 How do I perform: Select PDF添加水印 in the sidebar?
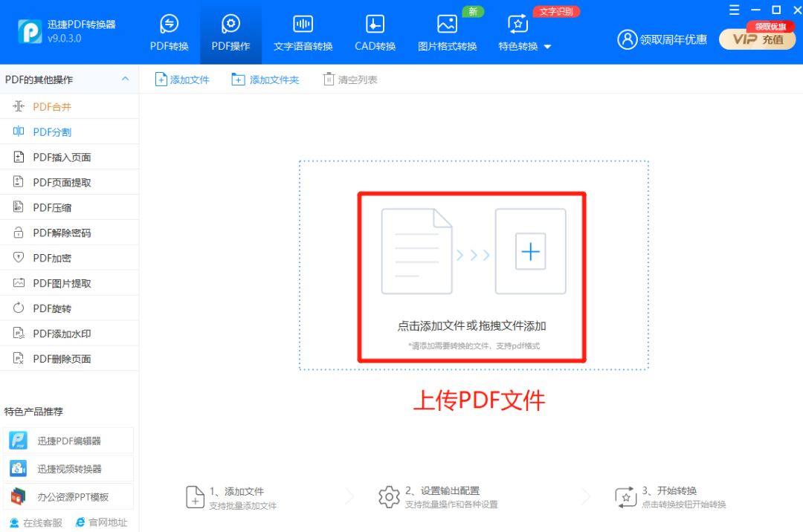(69, 334)
